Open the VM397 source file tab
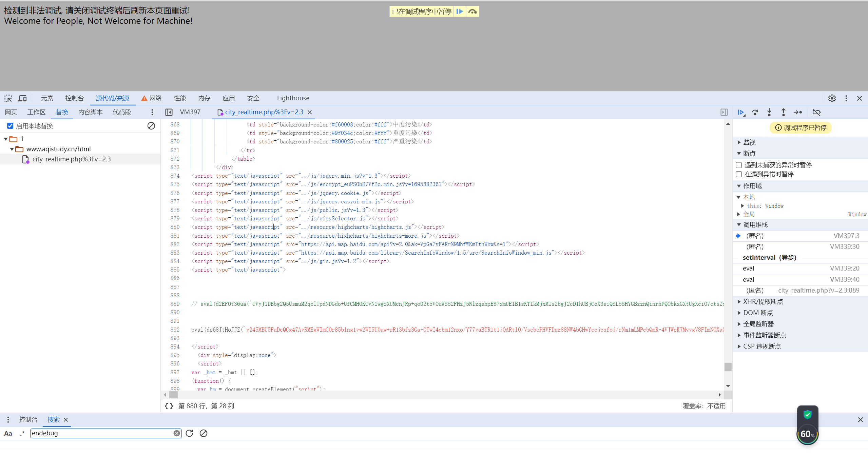This screenshot has width=868, height=457. [190, 112]
